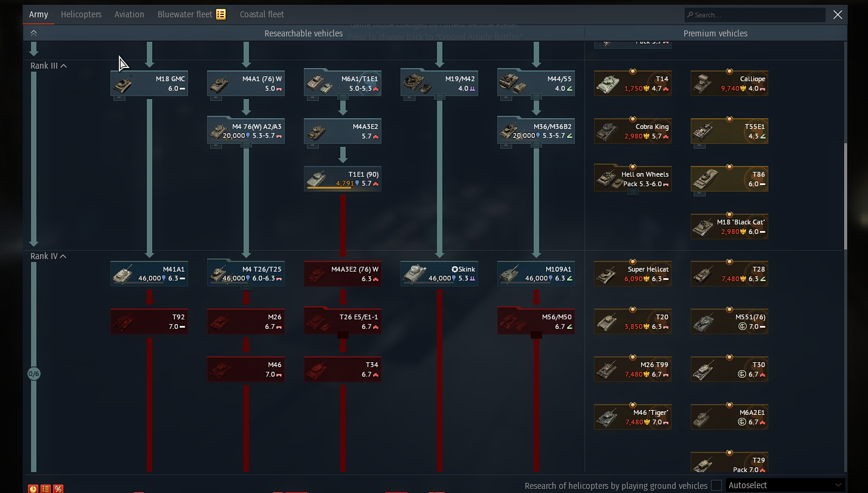
Task: Open the T55E1 premium vehicle card
Action: (x=730, y=131)
